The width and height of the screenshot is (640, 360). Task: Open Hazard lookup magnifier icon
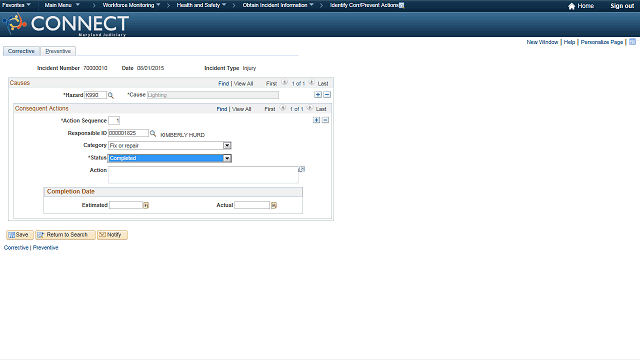click(x=111, y=95)
